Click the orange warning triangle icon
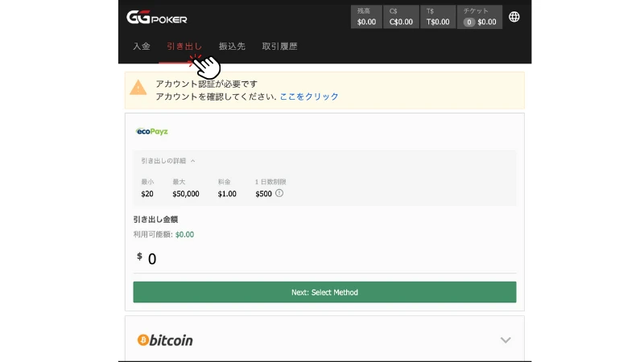This screenshot has height=362, width=644. pyautogui.click(x=138, y=88)
